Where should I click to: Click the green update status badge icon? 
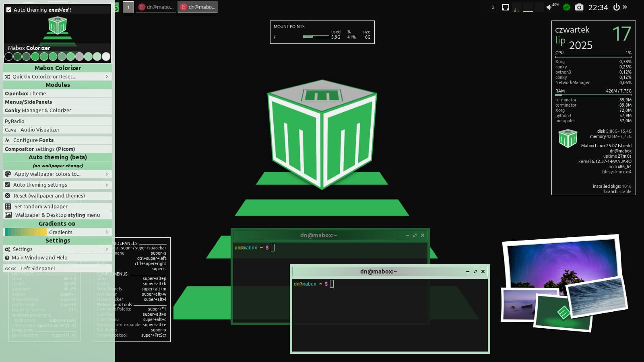pos(567,7)
